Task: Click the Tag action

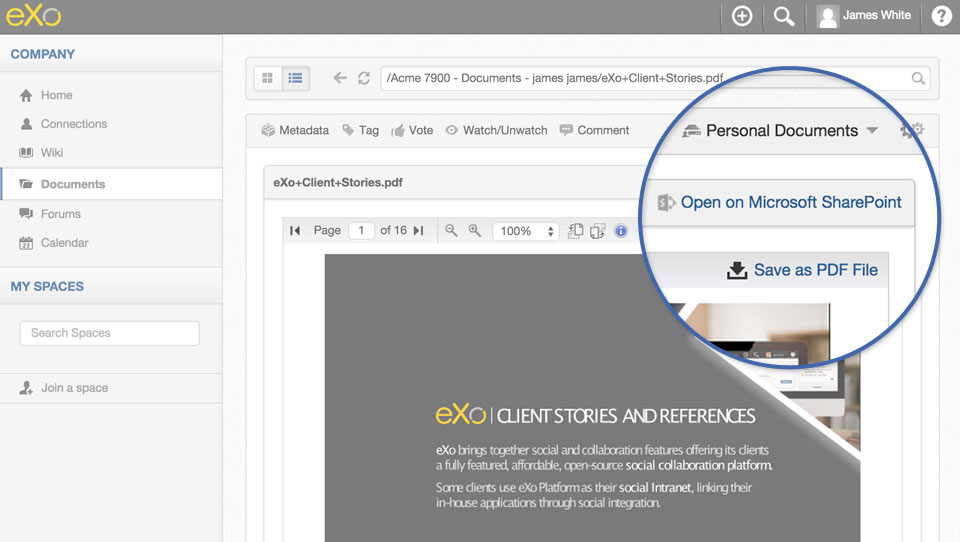Action: (361, 130)
